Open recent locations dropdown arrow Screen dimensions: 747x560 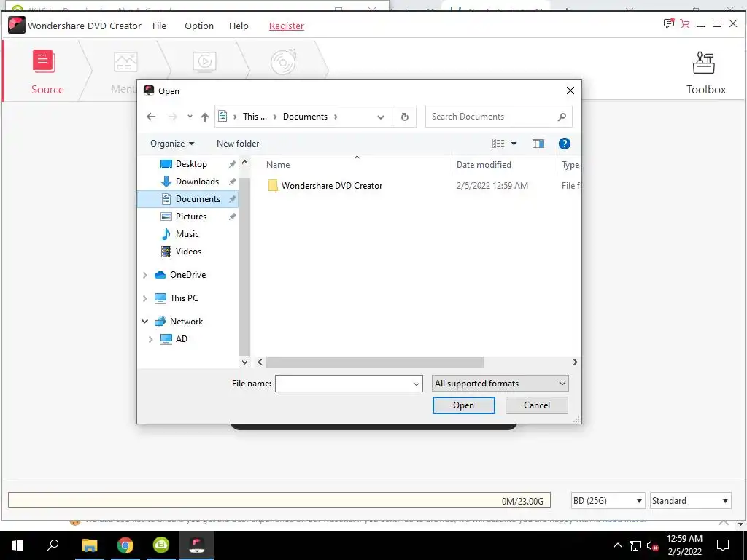click(x=190, y=117)
